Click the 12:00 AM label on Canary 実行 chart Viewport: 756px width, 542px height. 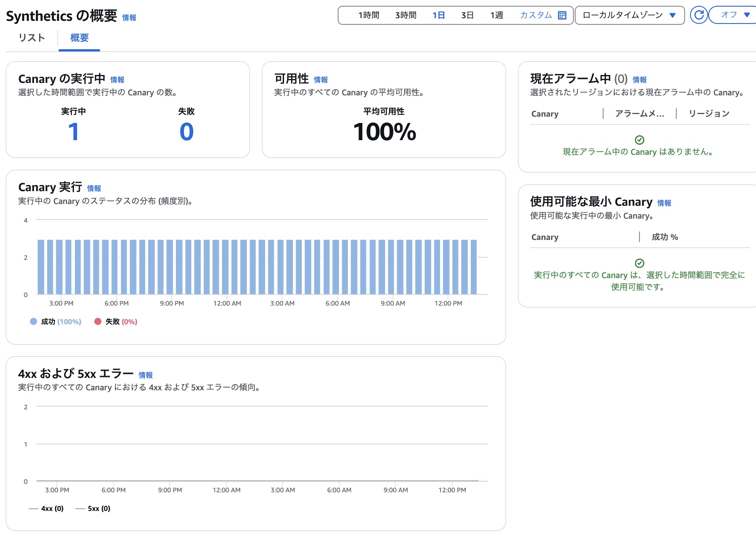coord(227,303)
